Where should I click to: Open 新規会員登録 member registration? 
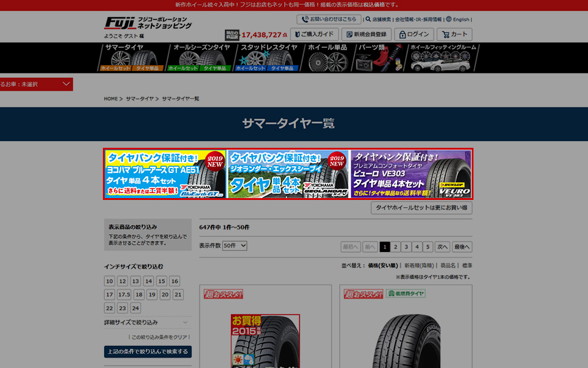pyautogui.click(x=366, y=34)
